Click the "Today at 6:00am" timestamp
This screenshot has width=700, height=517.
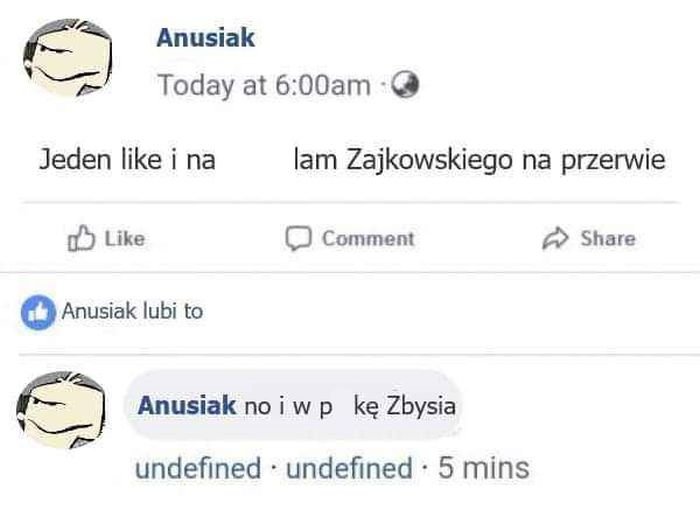click(x=264, y=86)
